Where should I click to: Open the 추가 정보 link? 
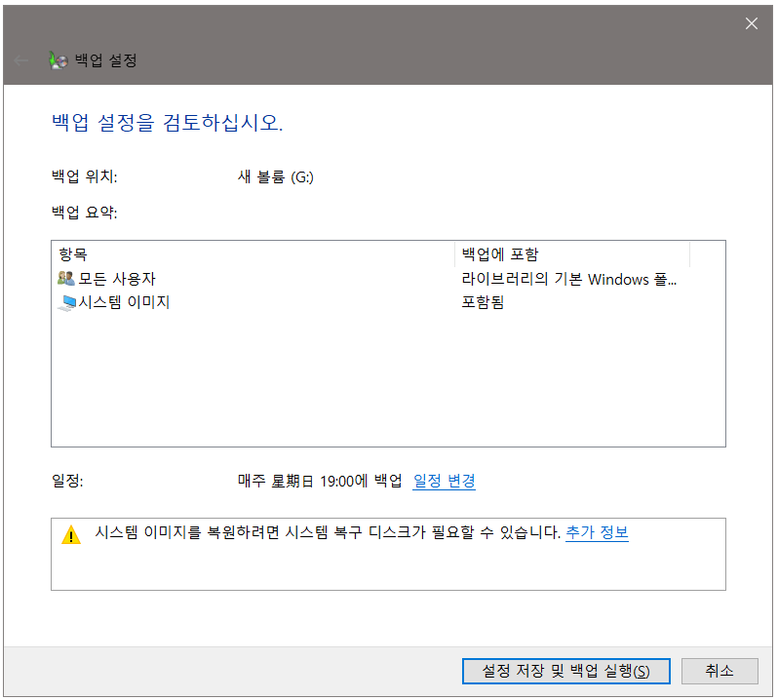point(597,532)
